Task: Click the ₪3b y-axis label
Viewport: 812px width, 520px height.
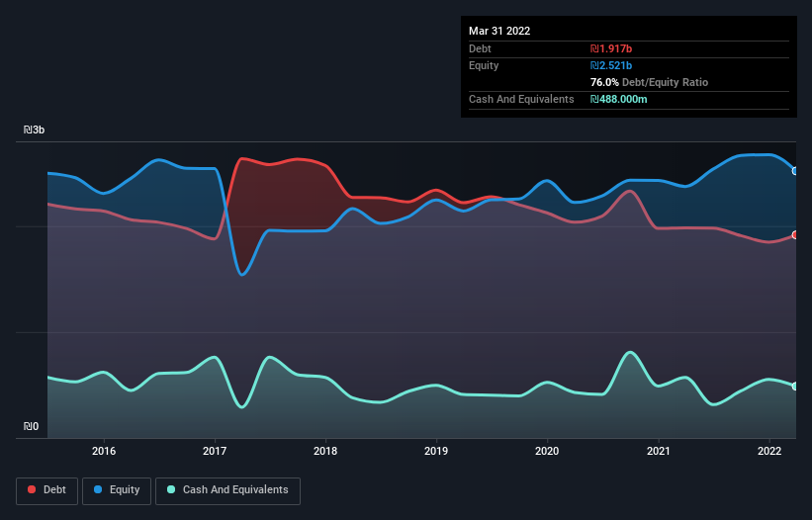Action: 34,130
